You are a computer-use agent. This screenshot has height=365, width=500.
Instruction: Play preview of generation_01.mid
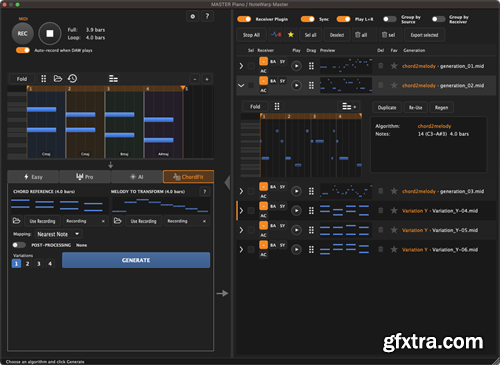(296, 66)
